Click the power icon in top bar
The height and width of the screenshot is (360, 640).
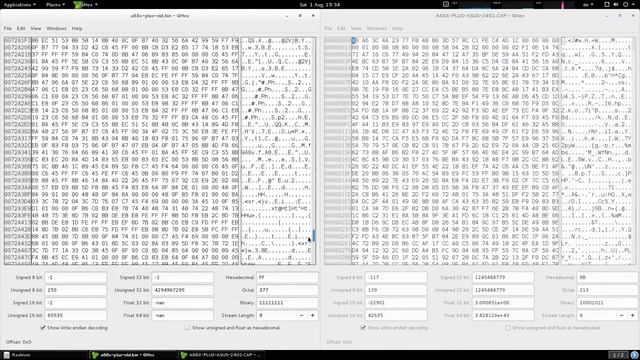point(625,4)
